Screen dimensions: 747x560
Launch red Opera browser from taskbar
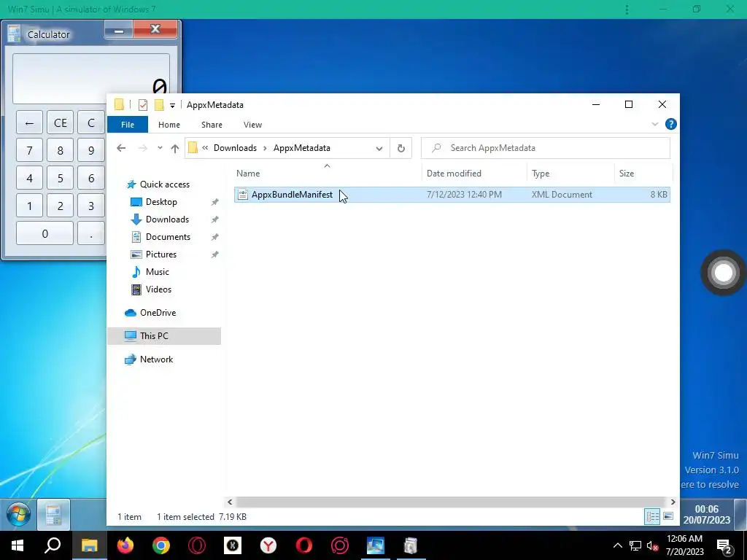pyautogui.click(x=304, y=545)
